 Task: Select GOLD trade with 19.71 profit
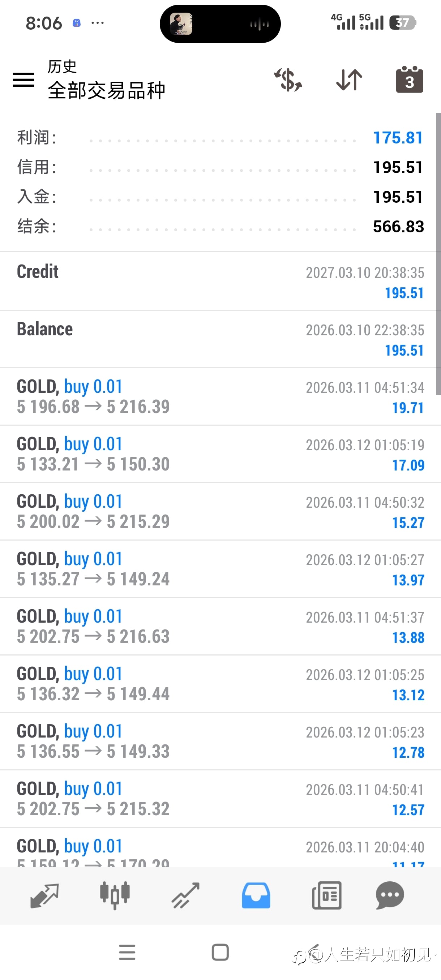click(220, 396)
